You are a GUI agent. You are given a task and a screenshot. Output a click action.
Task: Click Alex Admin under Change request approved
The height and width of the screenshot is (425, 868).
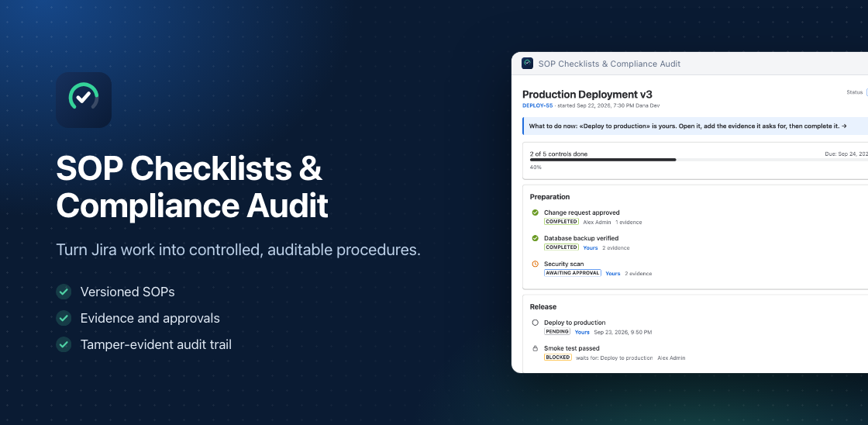click(597, 223)
